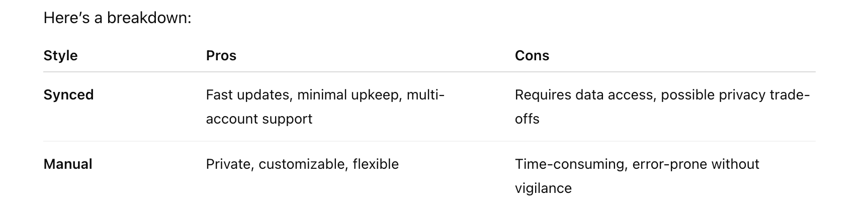Click the wrapped "offs" text line

tap(527, 119)
